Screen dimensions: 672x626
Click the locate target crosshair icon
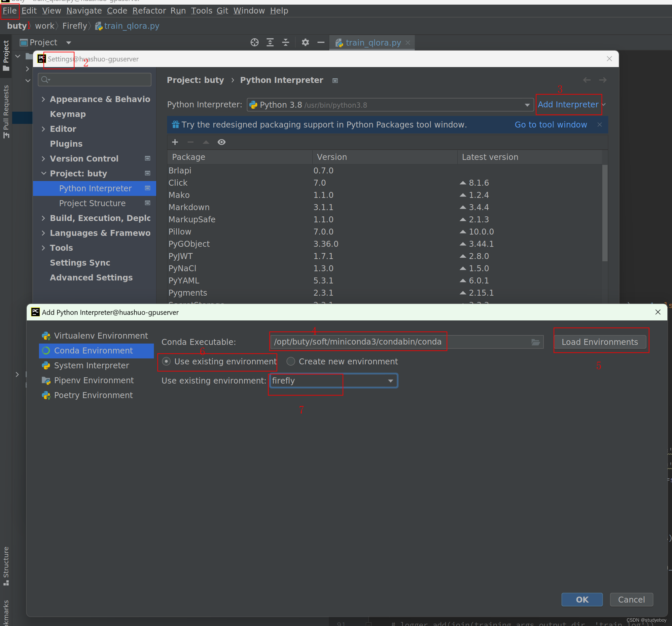[254, 42]
